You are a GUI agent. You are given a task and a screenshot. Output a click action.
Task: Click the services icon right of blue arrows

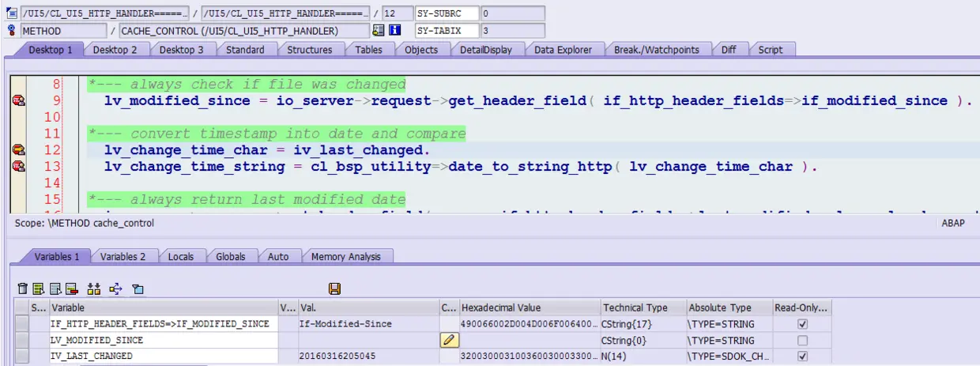click(x=137, y=289)
